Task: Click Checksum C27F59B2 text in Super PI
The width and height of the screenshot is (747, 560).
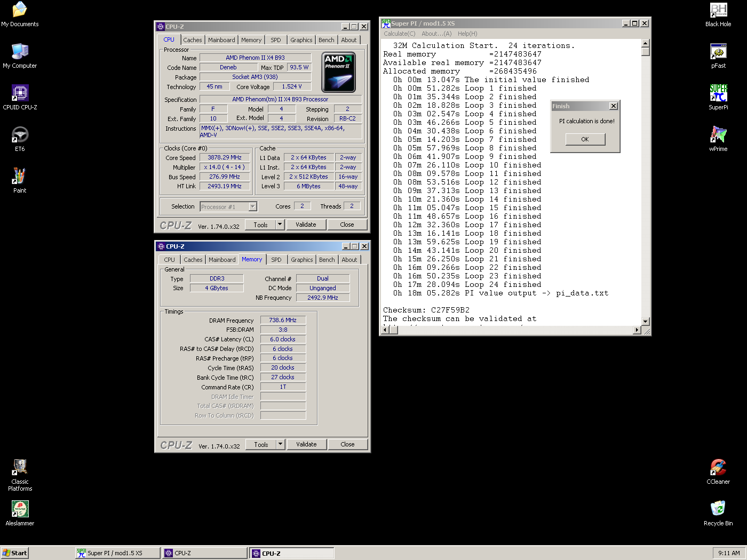Action: coord(426,310)
